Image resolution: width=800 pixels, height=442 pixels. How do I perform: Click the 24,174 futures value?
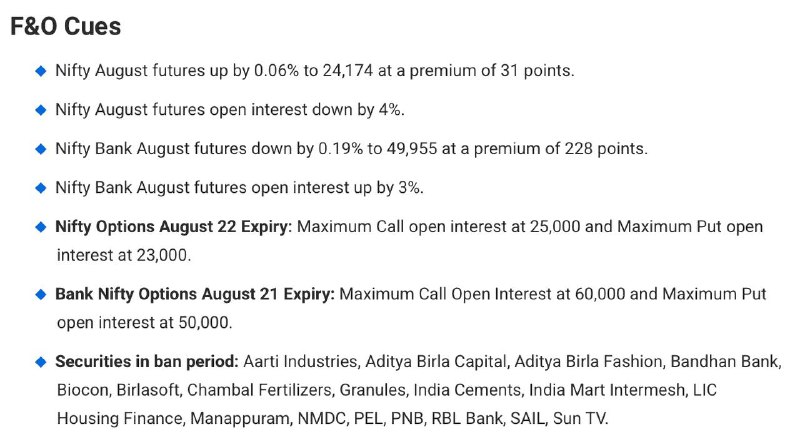click(348, 70)
